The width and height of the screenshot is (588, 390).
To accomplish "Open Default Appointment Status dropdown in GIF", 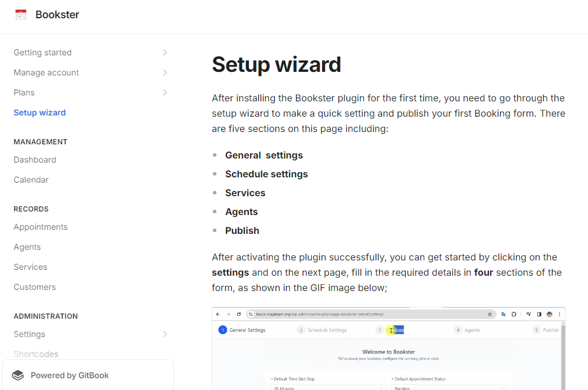I will [x=448, y=388].
